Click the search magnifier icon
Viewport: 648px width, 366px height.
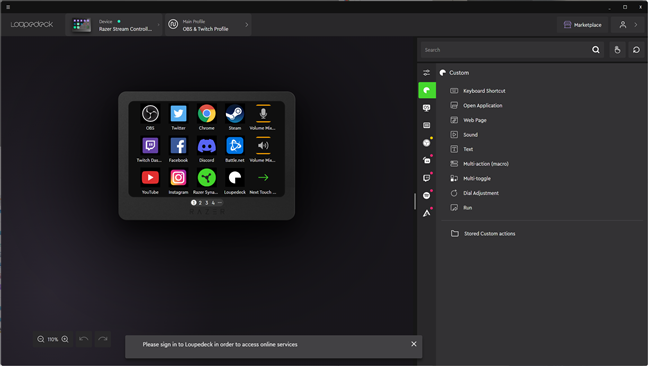(x=596, y=50)
